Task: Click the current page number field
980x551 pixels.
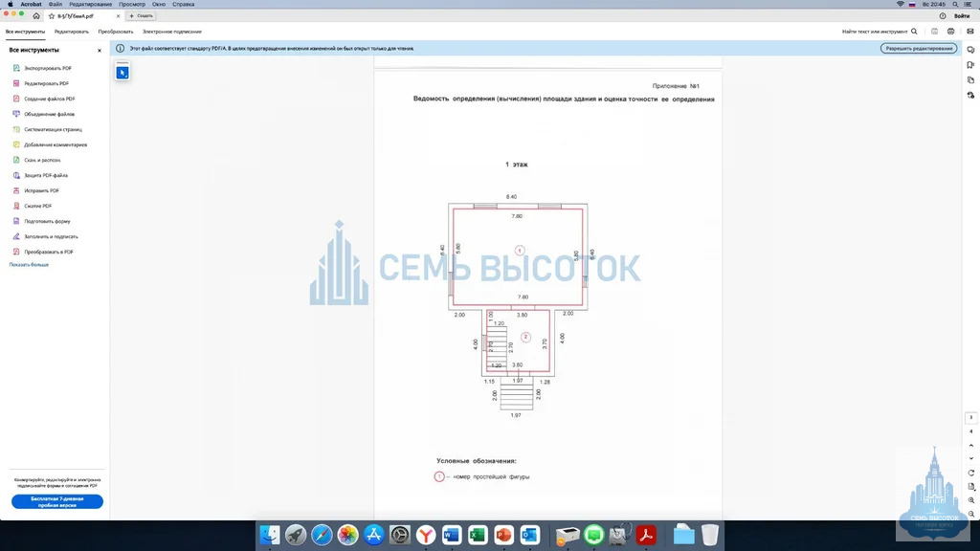Action: [x=971, y=417]
